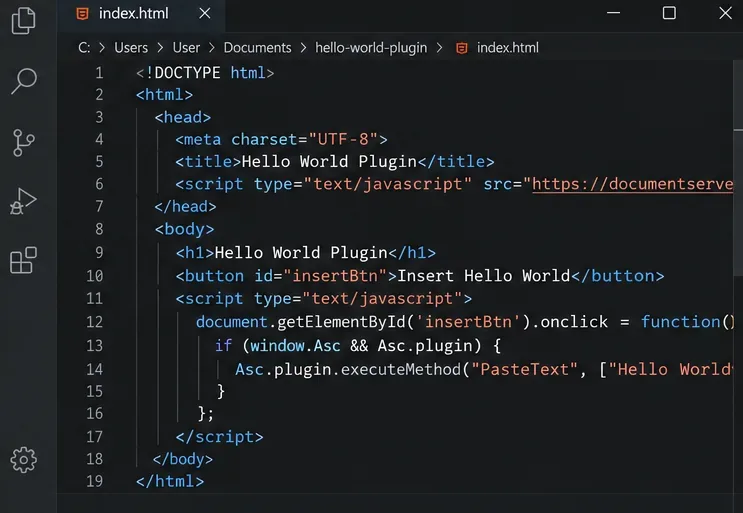Click the HTML icon in the breadcrumb
Viewport: 743px width, 513px height.
462,48
